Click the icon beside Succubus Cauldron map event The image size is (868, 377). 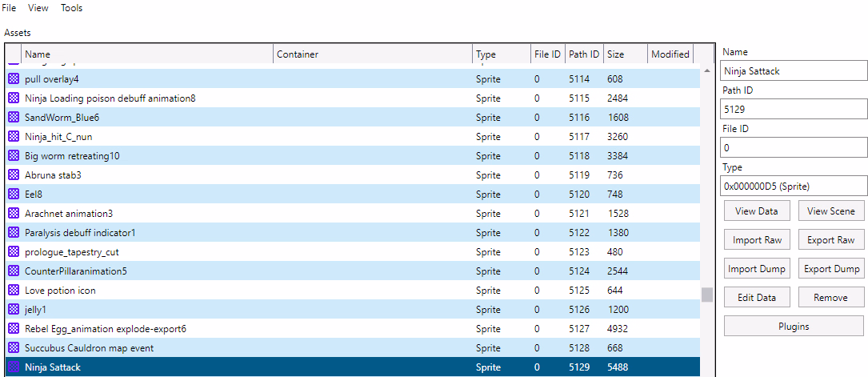click(14, 348)
